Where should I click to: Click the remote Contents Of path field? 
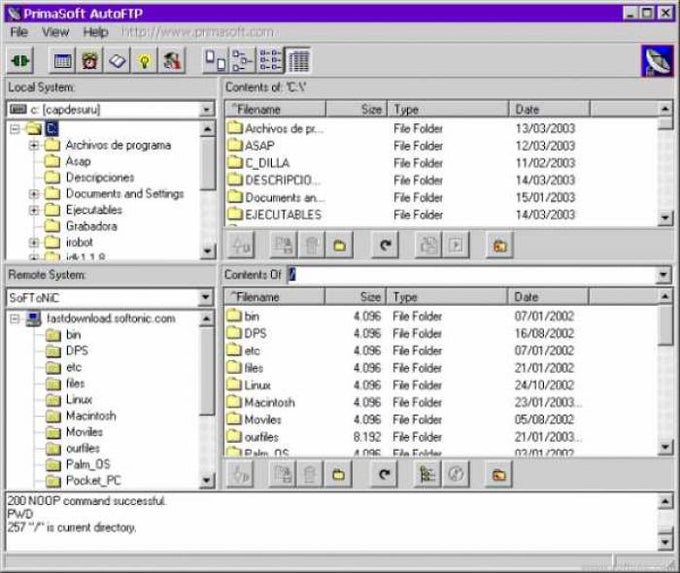click(x=471, y=275)
